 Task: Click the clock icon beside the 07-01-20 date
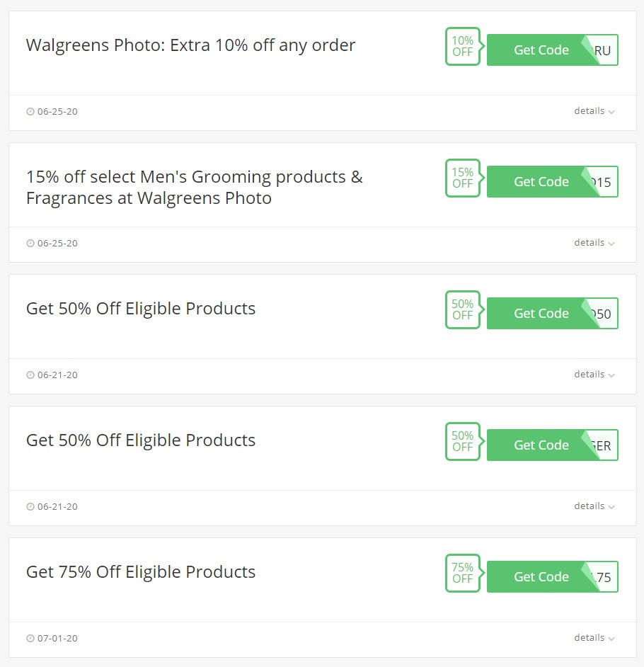30,639
